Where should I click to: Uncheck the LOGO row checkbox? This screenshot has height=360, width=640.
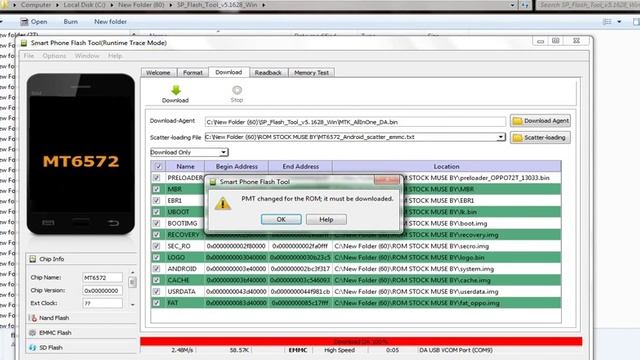coord(156,258)
